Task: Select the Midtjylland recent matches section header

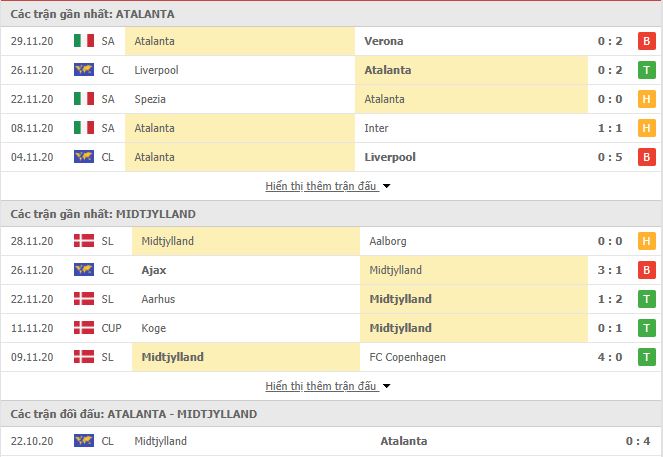Action: coord(331,214)
